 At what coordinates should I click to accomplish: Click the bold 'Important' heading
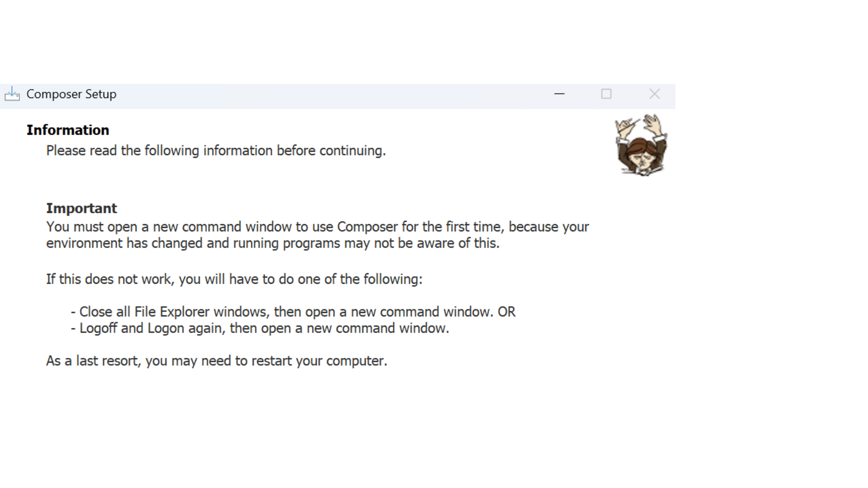pos(81,208)
